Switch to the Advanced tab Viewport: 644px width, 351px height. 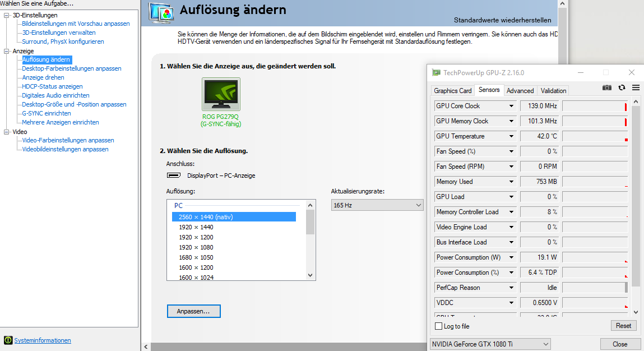point(520,91)
